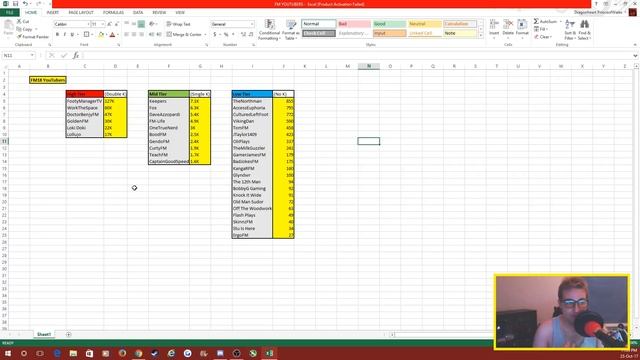This screenshot has height=360, width=640.
Task: Apply the Neutral cell style
Action: point(424,24)
